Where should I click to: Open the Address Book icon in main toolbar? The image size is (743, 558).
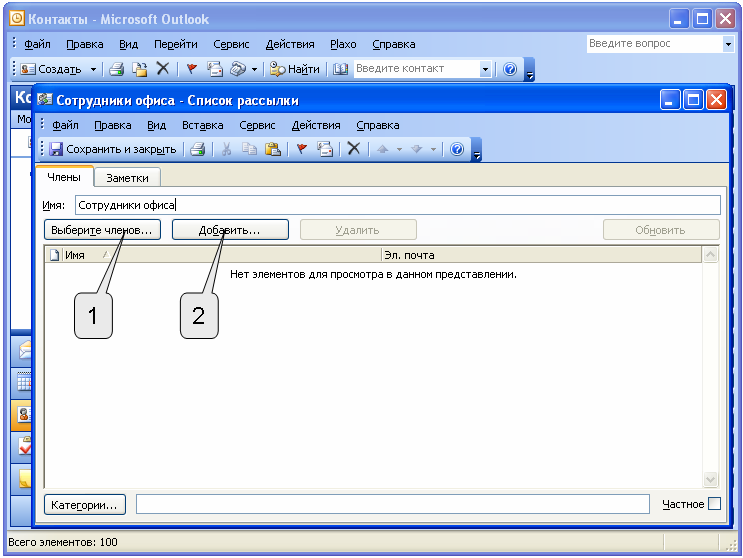(340, 69)
